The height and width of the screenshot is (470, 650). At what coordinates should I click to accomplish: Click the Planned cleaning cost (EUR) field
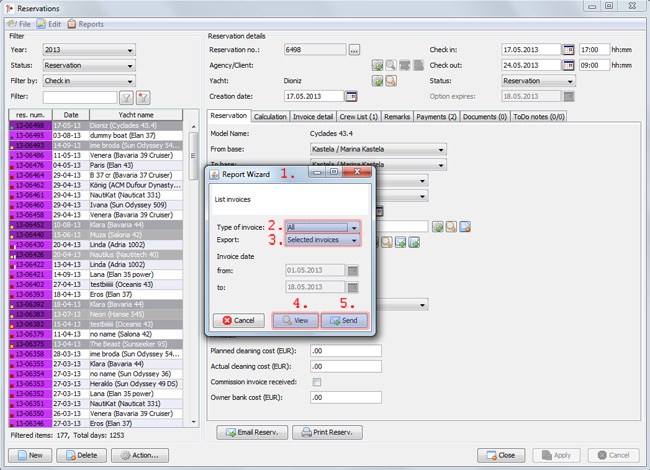[x=346, y=351]
